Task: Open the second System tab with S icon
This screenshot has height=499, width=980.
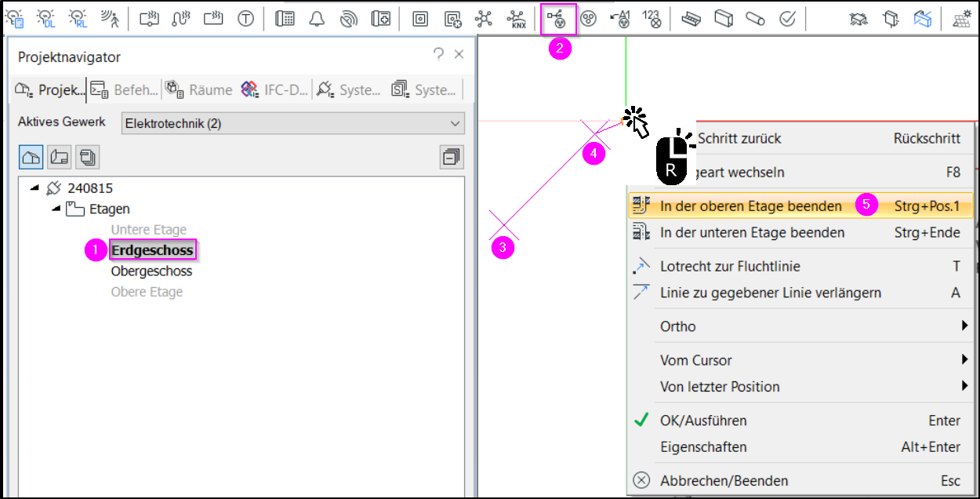Action: (x=424, y=90)
